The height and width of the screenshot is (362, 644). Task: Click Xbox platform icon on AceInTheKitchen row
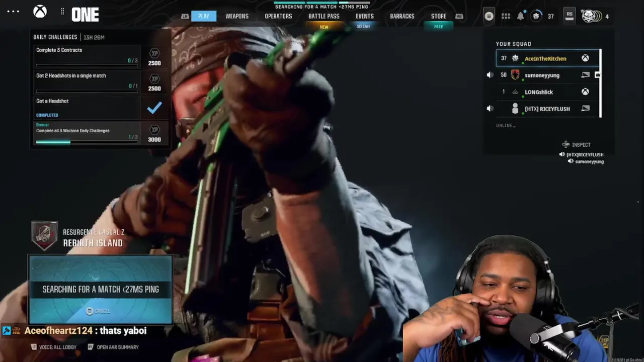coord(585,58)
